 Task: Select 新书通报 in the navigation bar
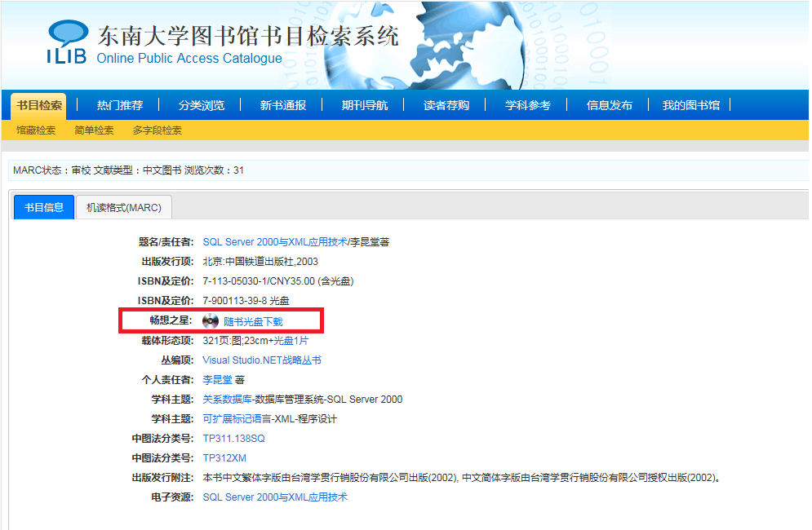(x=282, y=105)
